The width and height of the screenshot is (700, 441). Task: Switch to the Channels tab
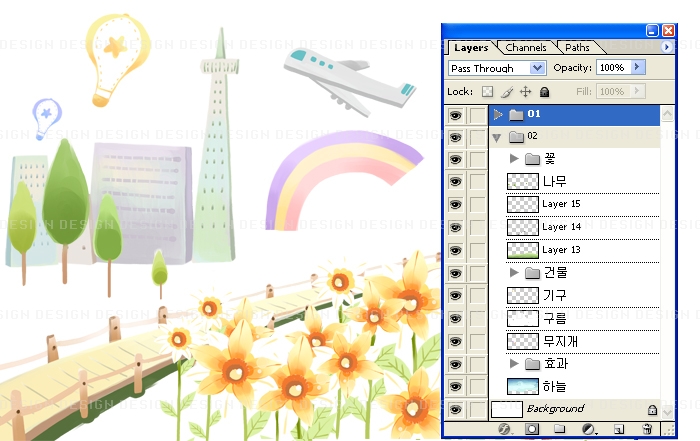[x=526, y=47]
